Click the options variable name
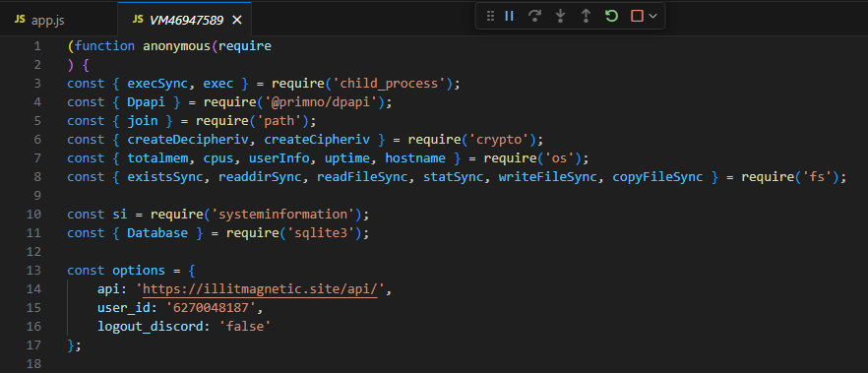Image resolution: width=868 pixels, height=373 pixels. (139, 271)
